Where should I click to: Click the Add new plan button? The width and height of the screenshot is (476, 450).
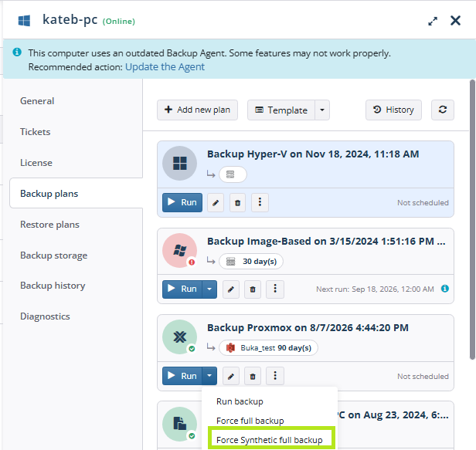197,110
